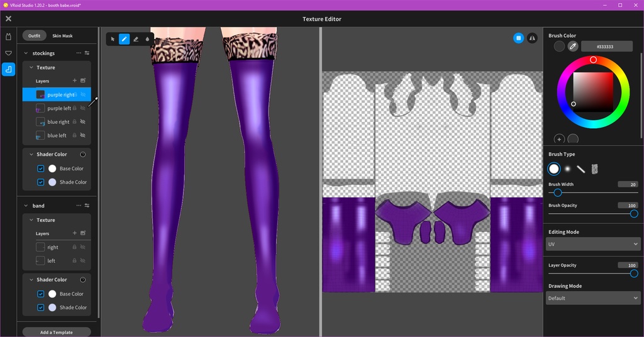Viewport: 644px width, 337px height.
Task: Close the Texture Editor with the X icon
Action: (8, 18)
